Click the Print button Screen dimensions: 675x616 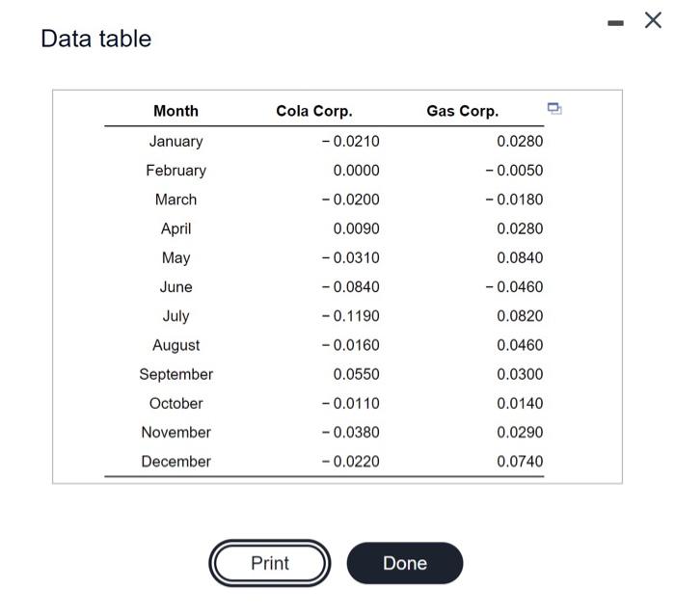click(x=270, y=563)
